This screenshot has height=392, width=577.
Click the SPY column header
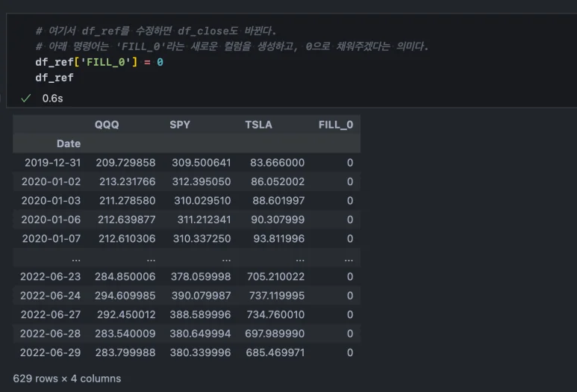point(180,125)
